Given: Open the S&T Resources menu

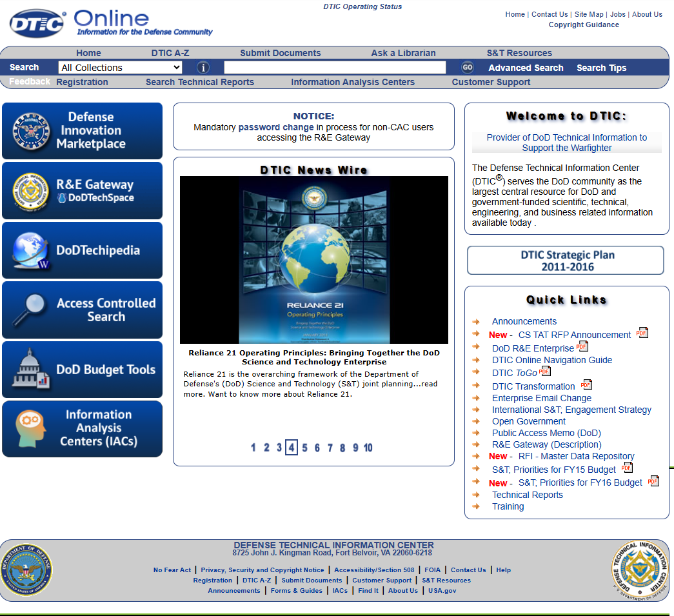Looking at the screenshot, I should coord(519,53).
